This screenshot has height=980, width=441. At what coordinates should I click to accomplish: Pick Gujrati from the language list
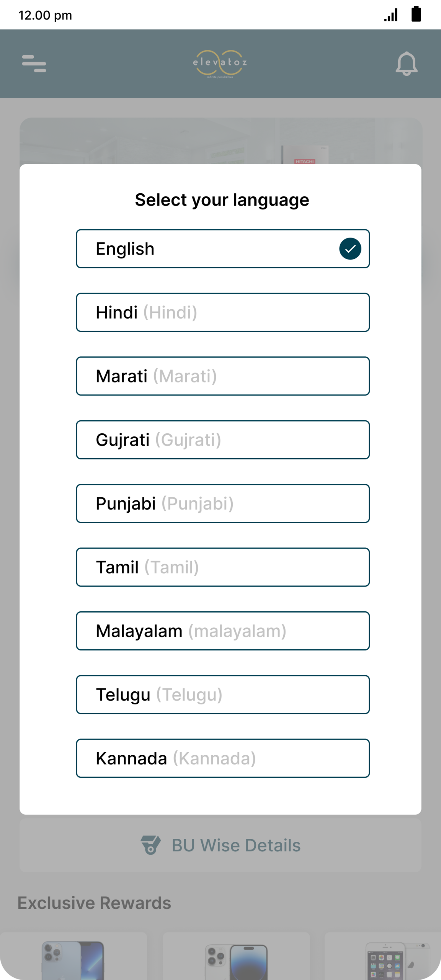click(x=223, y=440)
